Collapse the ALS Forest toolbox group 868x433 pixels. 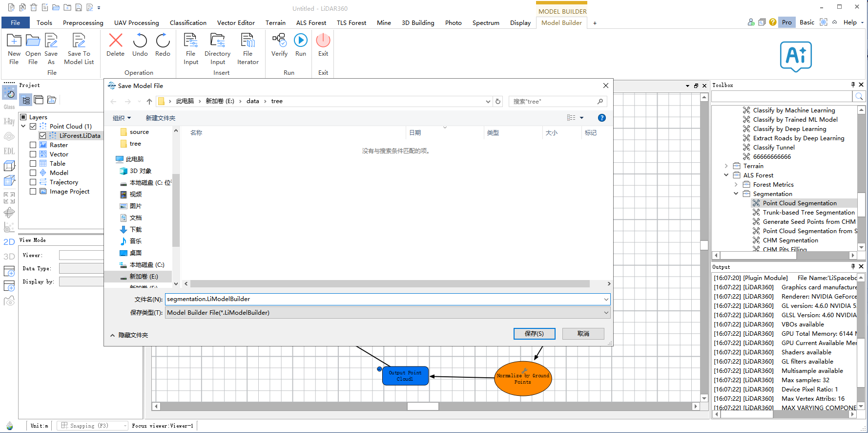click(726, 175)
